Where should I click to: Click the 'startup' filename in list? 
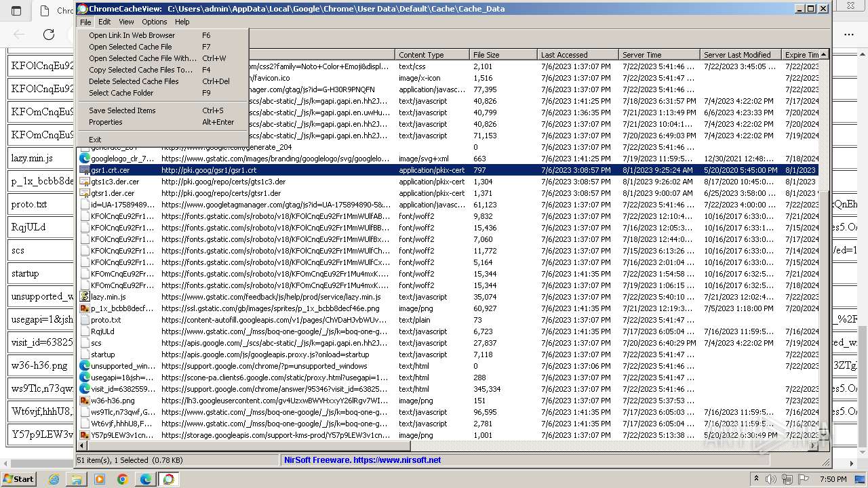pyautogui.click(x=103, y=354)
